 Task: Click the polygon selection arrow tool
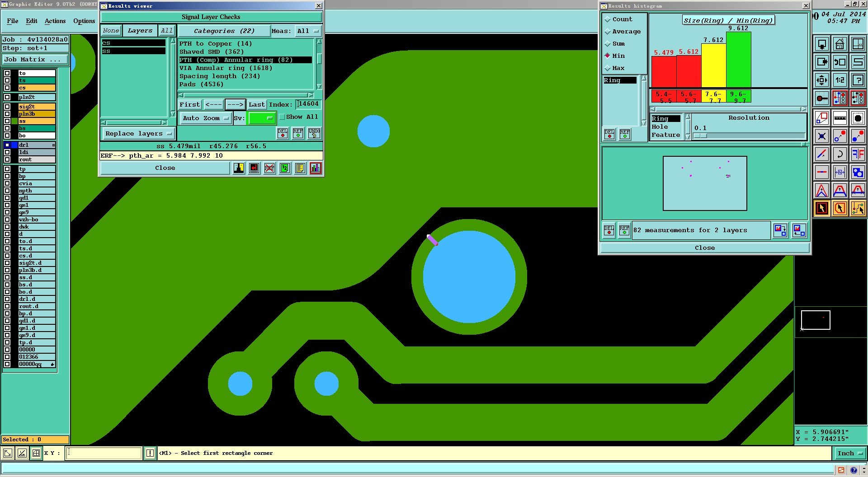[x=840, y=209]
